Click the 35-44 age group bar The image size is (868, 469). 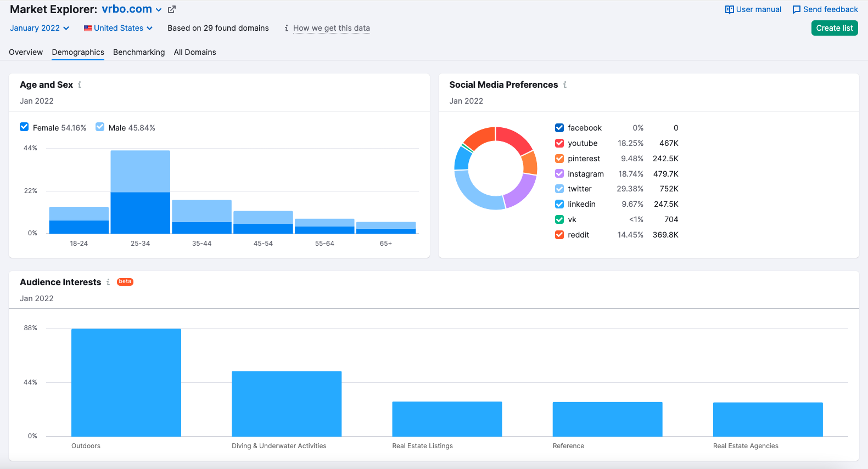click(x=201, y=217)
